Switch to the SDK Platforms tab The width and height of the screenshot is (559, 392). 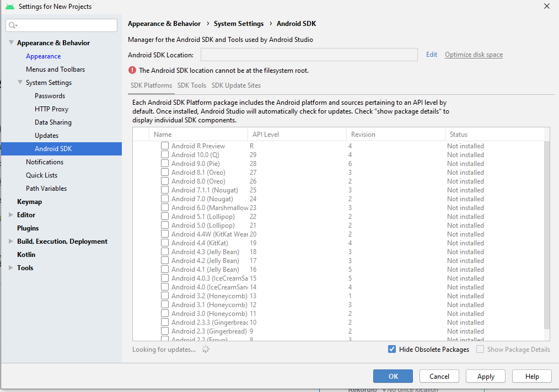click(x=151, y=85)
